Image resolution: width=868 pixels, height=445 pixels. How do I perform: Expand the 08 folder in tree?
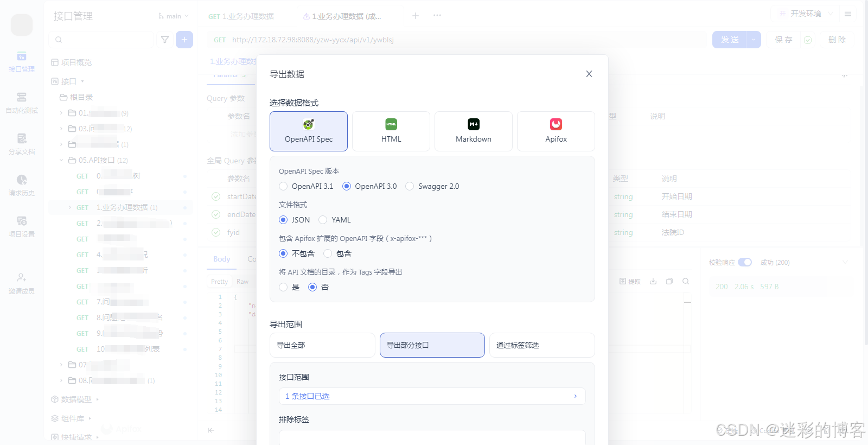coord(61,380)
